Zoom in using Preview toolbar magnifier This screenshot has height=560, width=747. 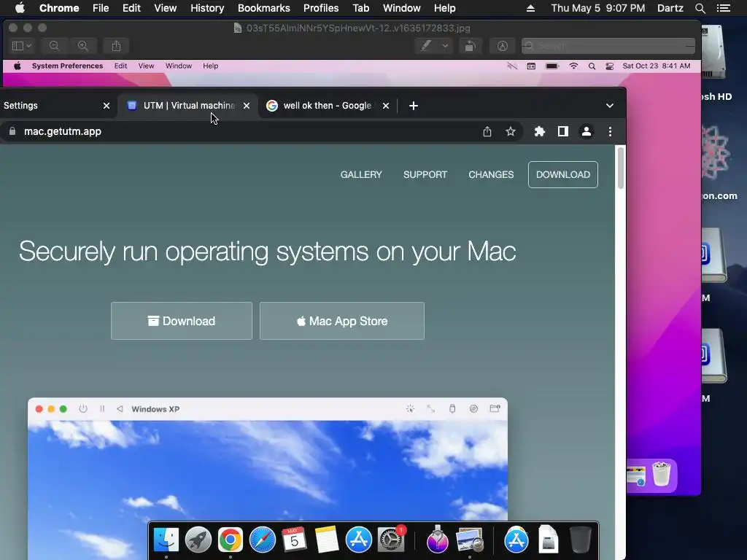coord(83,46)
